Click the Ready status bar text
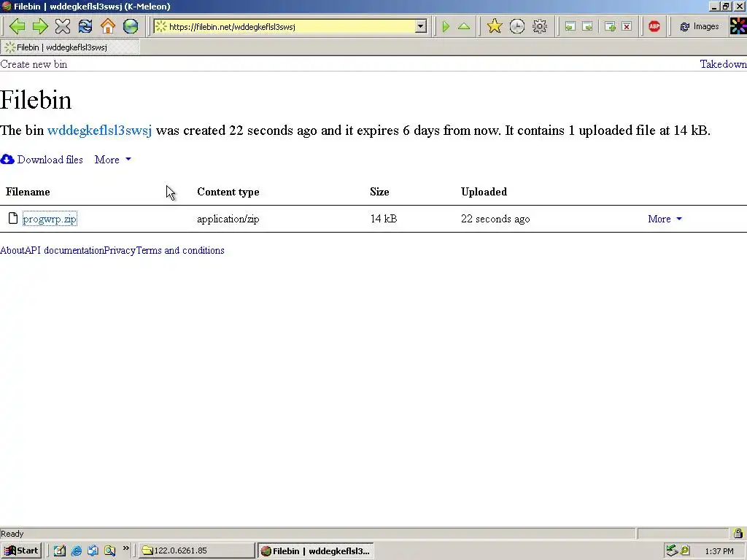This screenshot has width=747, height=560. coord(12,534)
